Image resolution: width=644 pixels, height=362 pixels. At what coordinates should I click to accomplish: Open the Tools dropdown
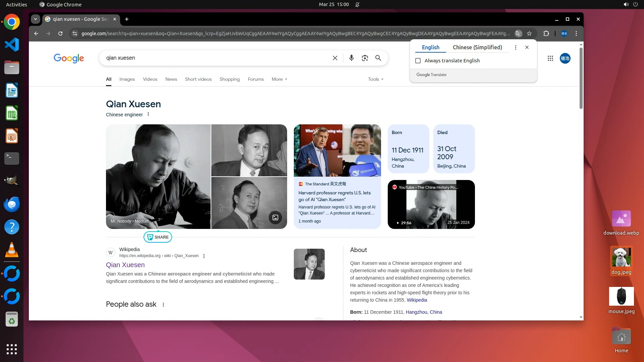coord(375,79)
